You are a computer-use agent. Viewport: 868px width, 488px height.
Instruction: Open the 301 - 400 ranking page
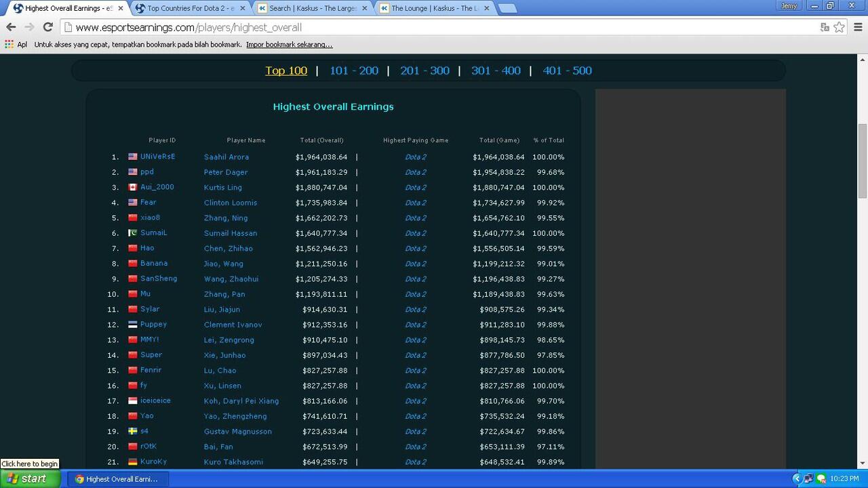496,70
